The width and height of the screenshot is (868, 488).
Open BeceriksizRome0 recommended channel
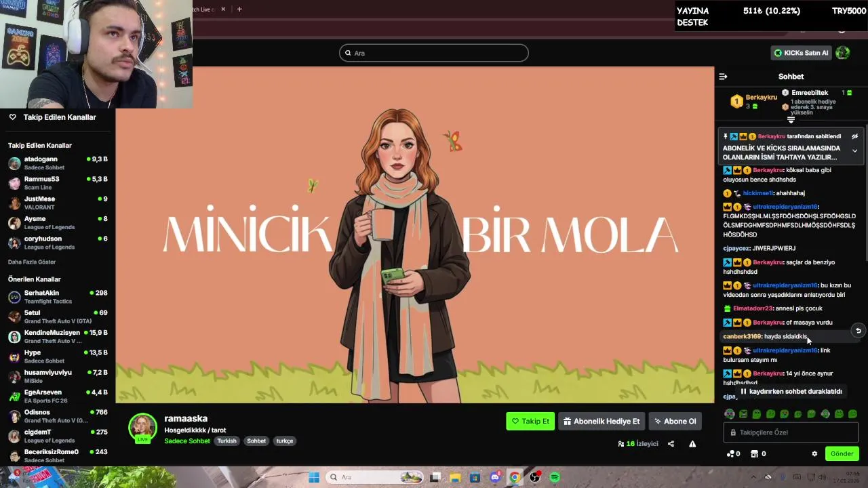pos(58,455)
